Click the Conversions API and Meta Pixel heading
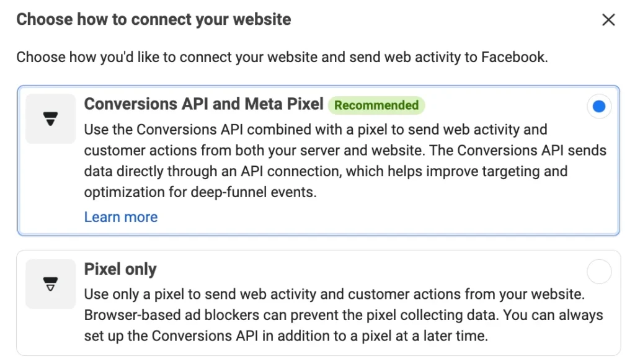Screen dimensions: 635x364 tap(203, 104)
